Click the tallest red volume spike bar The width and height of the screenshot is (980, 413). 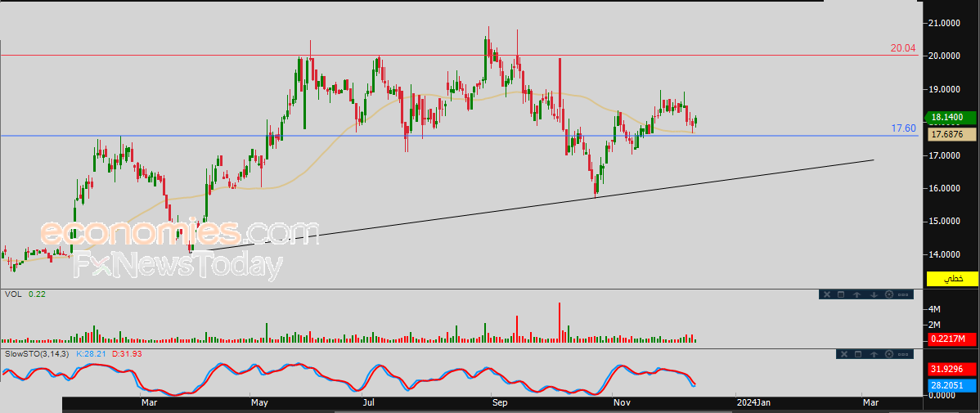560,322
